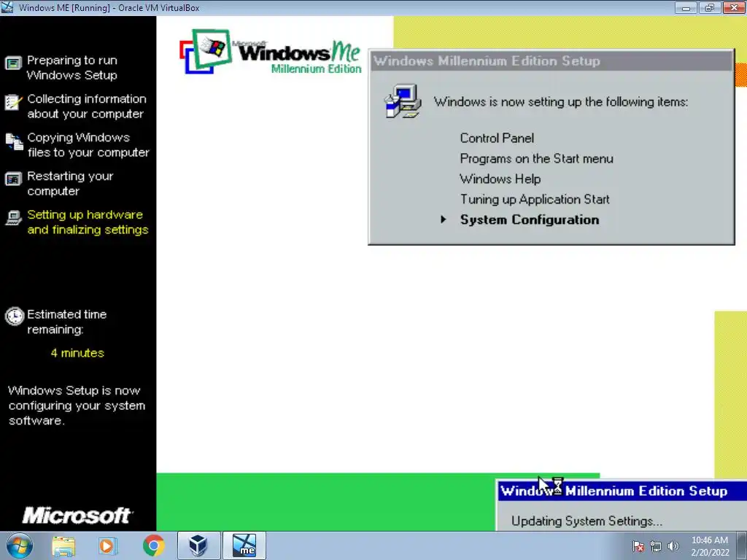This screenshot has width=747, height=560.
Task: Click the Collecting information step icon
Action: tap(13, 102)
